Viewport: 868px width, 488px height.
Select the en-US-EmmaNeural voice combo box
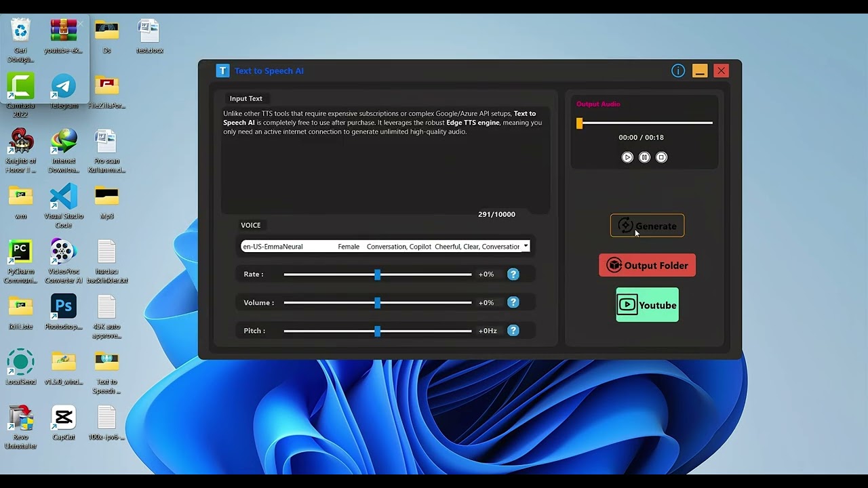385,247
